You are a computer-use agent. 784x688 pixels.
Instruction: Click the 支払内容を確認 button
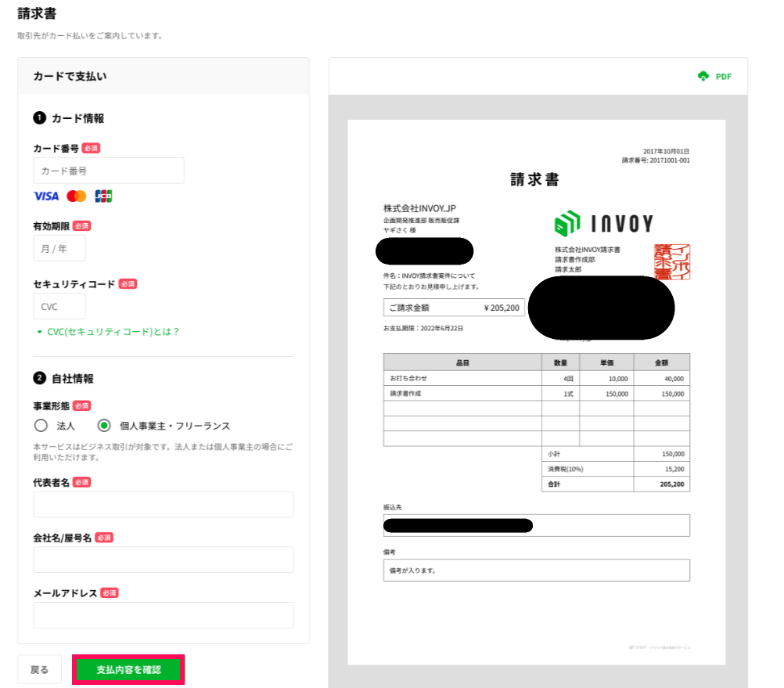tap(128, 669)
